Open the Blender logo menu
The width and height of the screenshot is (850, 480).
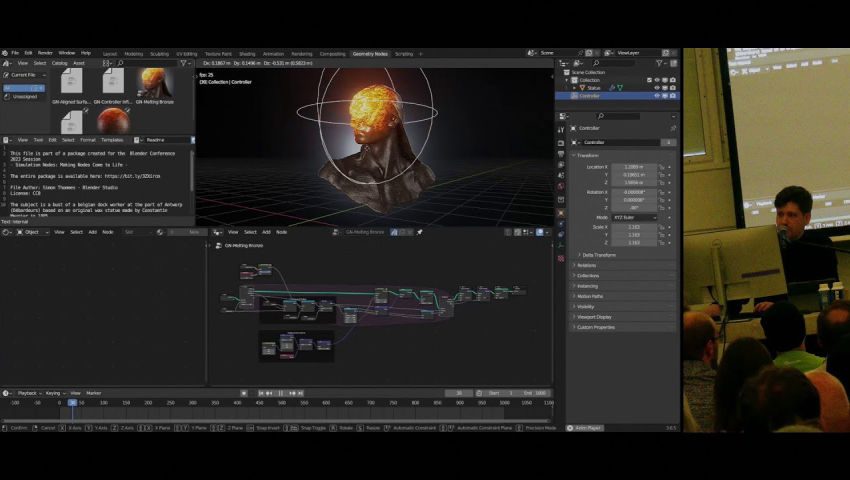5,53
